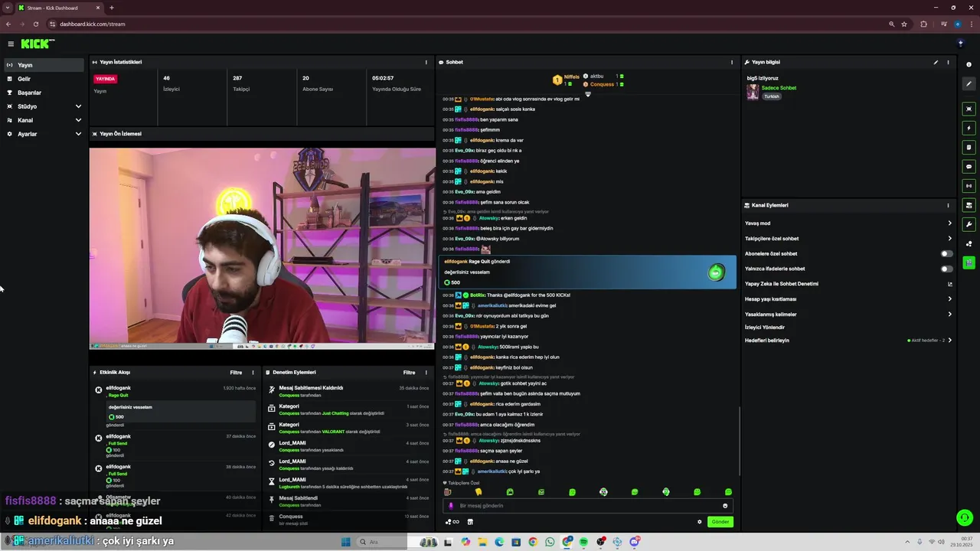Open Yapay Zeka ile Sohbet Denetimi link

pos(848,284)
